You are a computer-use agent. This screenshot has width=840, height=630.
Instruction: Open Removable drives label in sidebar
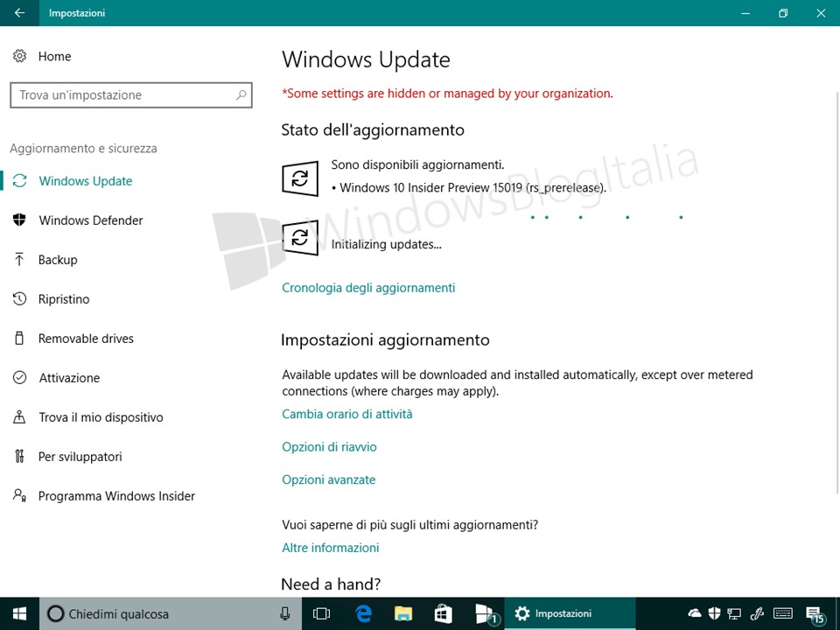coord(86,339)
